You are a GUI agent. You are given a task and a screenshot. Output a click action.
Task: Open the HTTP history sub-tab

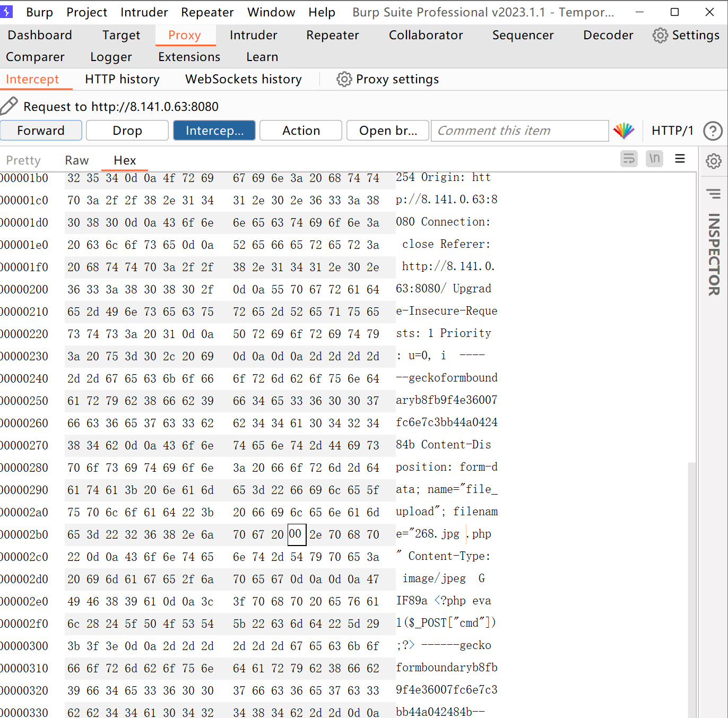(x=123, y=80)
